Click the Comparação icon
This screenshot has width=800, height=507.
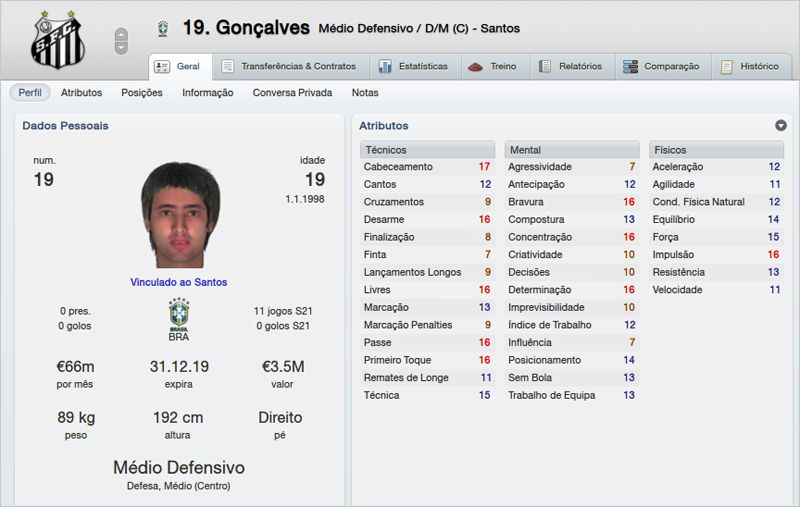(x=630, y=67)
